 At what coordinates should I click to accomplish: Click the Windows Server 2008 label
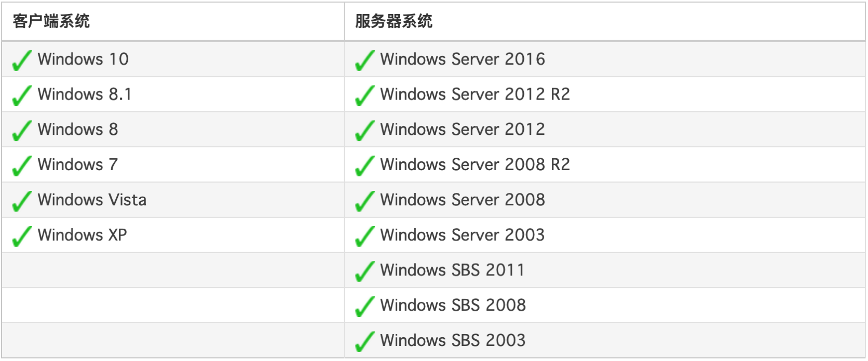pyautogui.click(x=463, y=200)
